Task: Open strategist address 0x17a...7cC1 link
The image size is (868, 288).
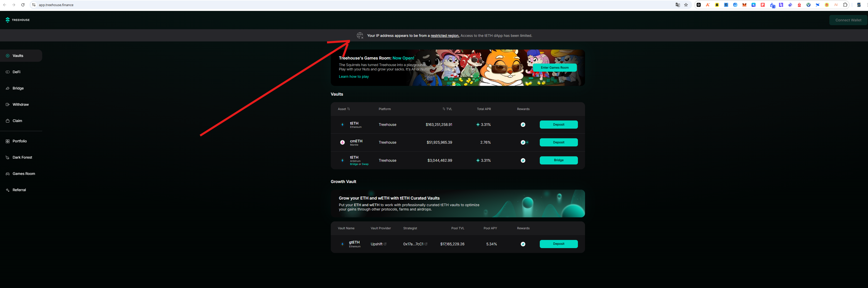Action: pos(415,244)
